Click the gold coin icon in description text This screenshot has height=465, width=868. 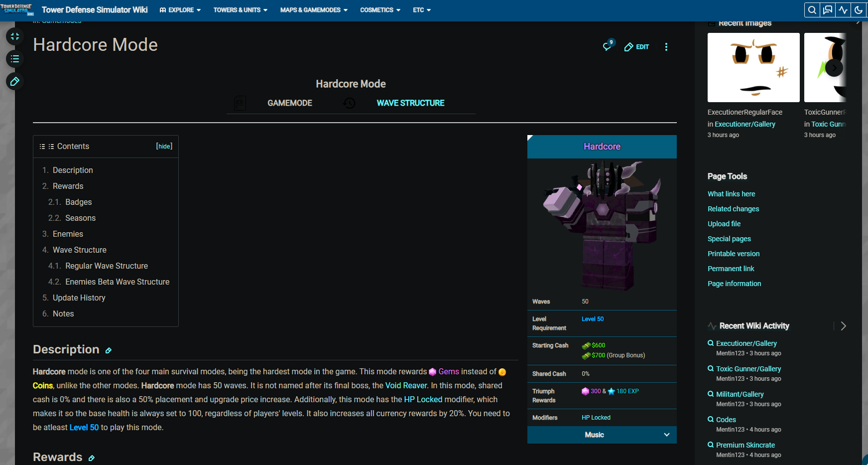pyautogui.click(x=502, y=372)
